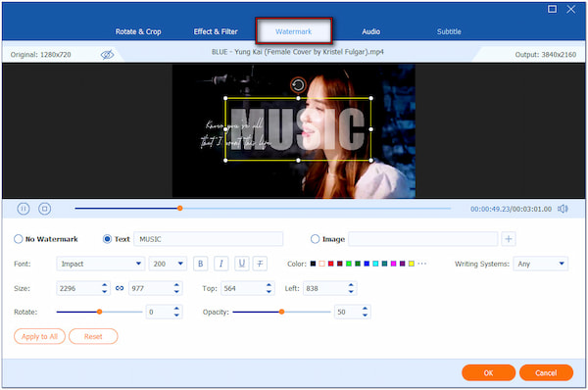The width and height of the screenshot is (588, 390).
Task: Pick the bright red color swatch
Action: [x=331, y=264]
